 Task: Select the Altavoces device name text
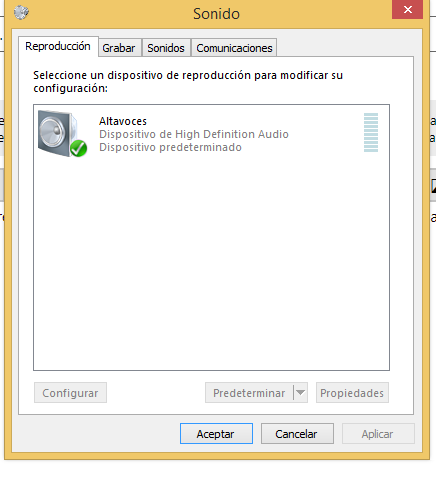click(123, 121)
